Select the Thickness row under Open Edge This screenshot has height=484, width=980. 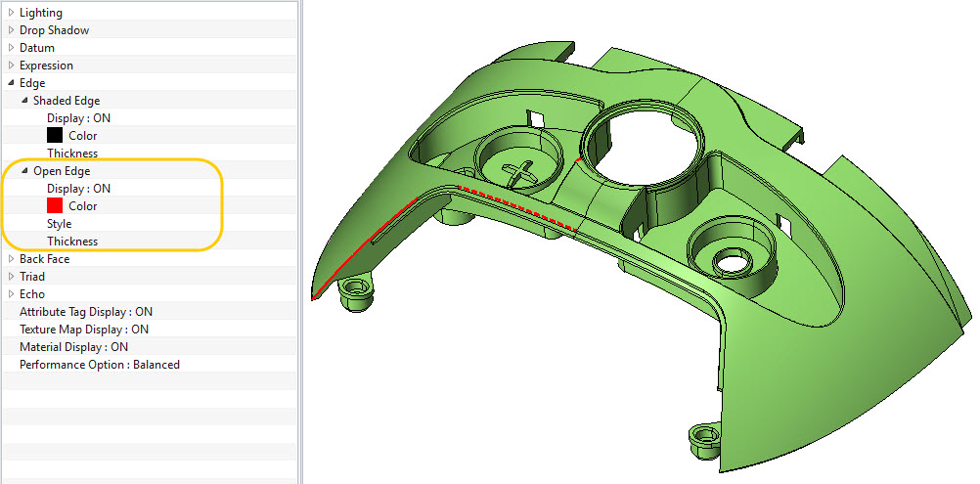tap(72, 242)
